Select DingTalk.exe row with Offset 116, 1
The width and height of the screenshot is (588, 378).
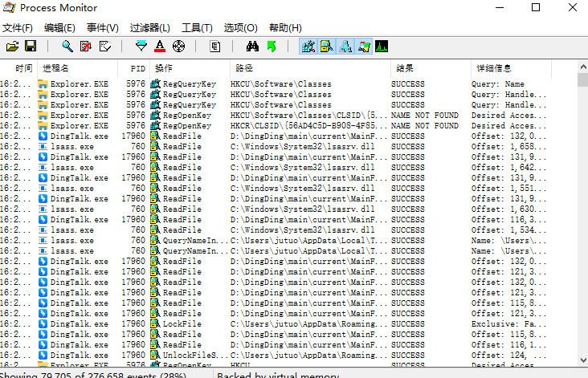coord(276,344)
